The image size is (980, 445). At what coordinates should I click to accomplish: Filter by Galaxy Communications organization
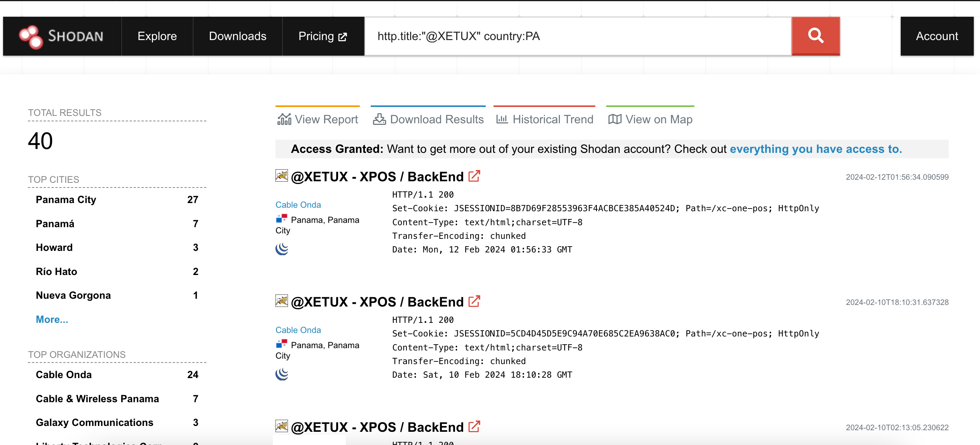(x=94, y=423)
